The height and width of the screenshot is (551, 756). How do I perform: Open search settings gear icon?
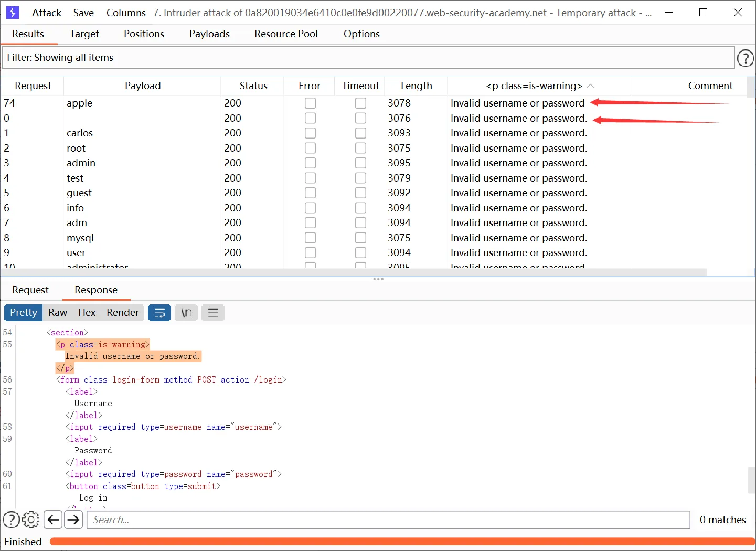[x=31, y=520]
